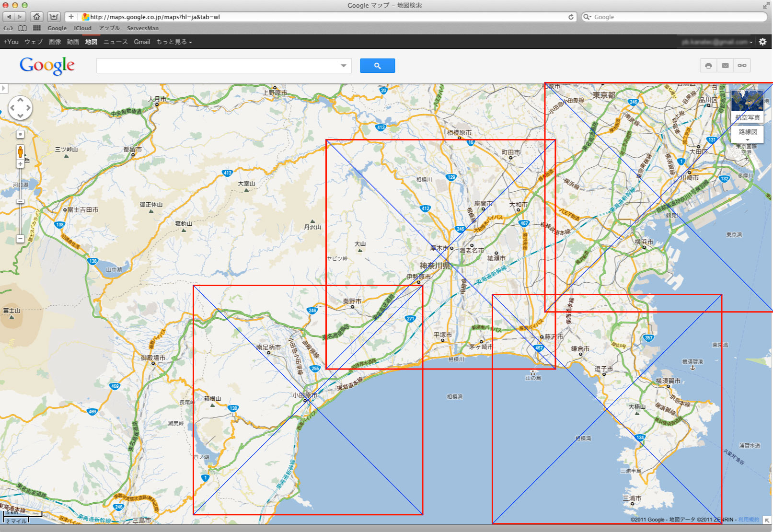The width and height of the screenshot is (773, 532).
Task: Open the アップル bookmark
Action: pos(109,28)
